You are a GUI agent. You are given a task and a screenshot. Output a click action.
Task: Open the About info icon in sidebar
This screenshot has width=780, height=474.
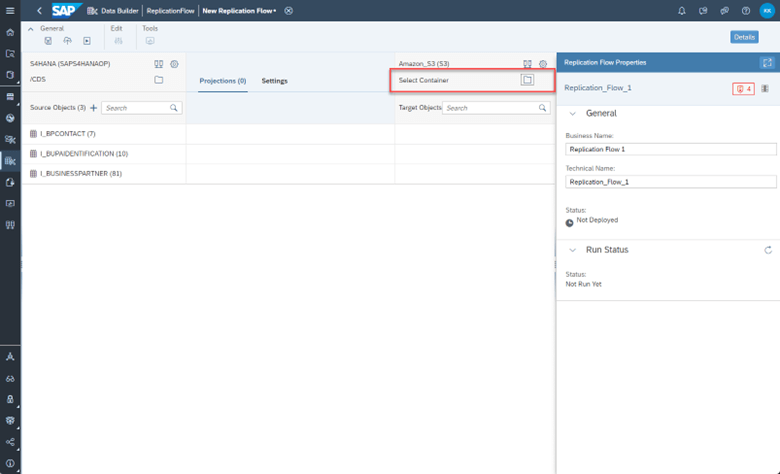pos(10,463)
